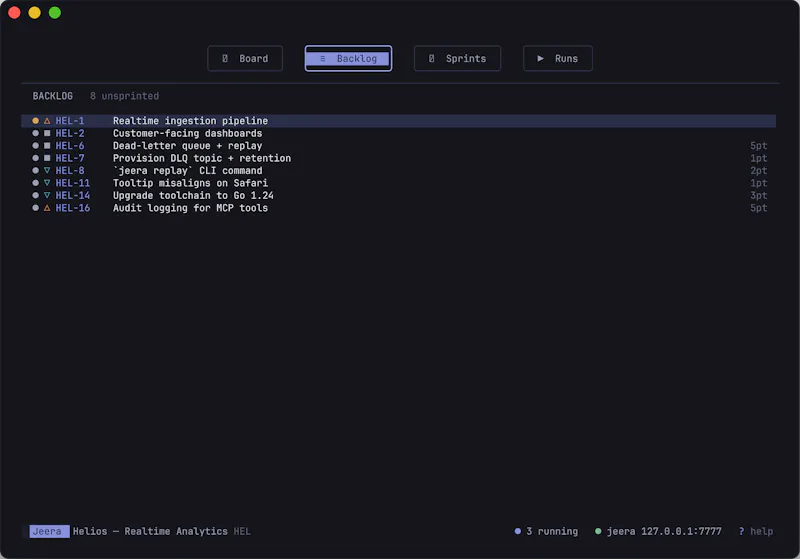Click the HEL project key in status bar

pos(242,531)
